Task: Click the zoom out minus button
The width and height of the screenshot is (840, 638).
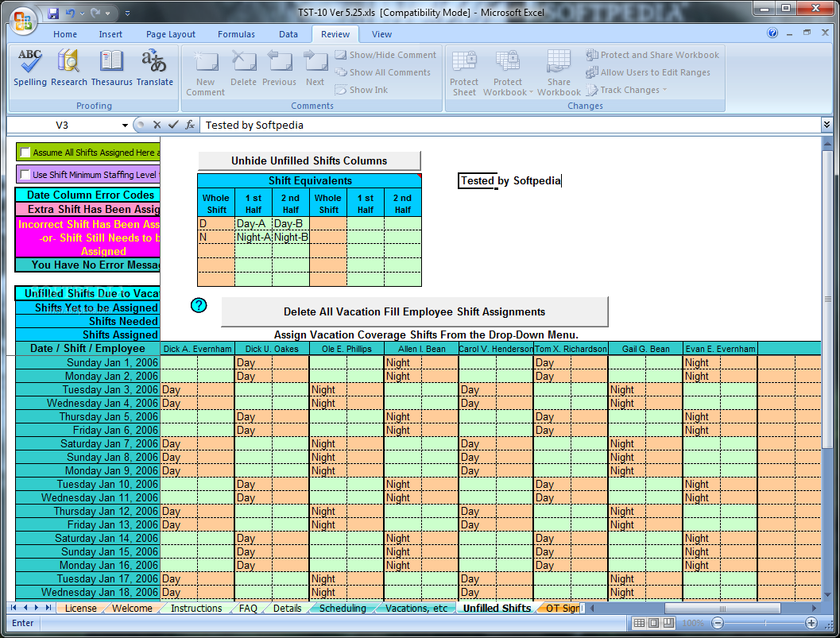Action: pos(718,623)
